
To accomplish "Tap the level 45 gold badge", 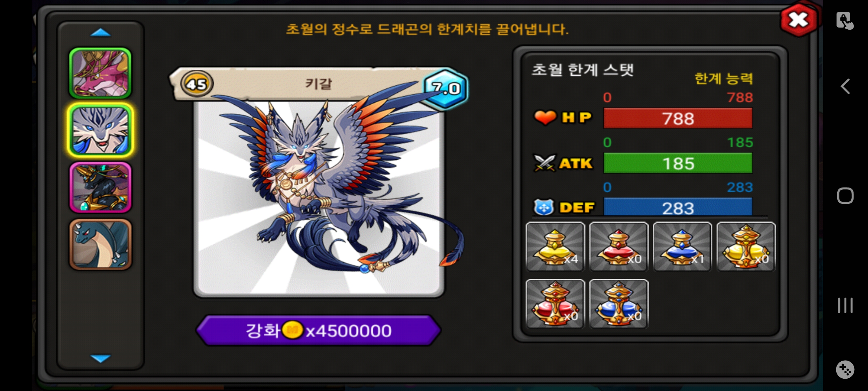I will pos(197,84).
